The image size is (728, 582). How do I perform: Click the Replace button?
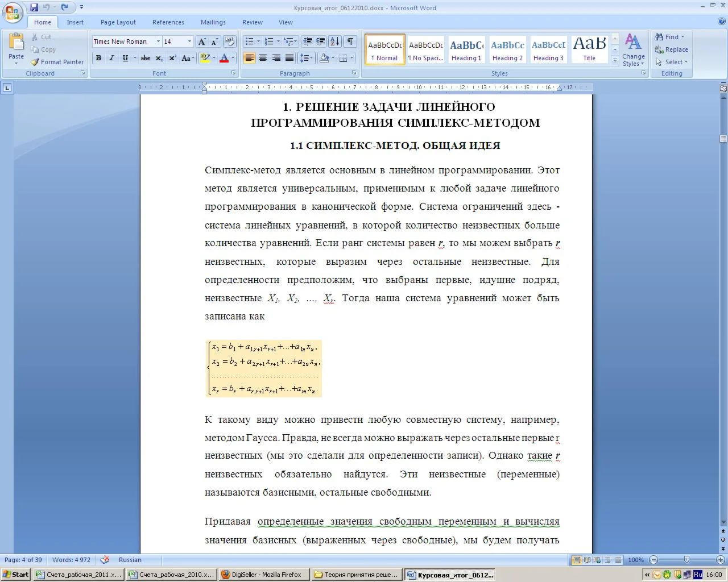point(672,49)
